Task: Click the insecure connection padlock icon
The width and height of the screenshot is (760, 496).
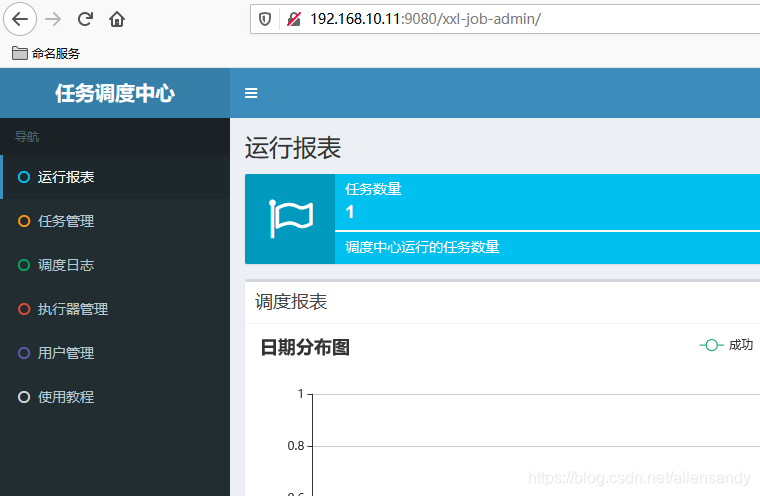Action: point(294,19)
